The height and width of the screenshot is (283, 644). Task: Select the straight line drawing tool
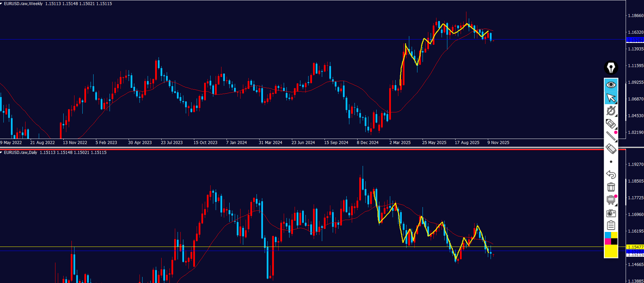611,136
